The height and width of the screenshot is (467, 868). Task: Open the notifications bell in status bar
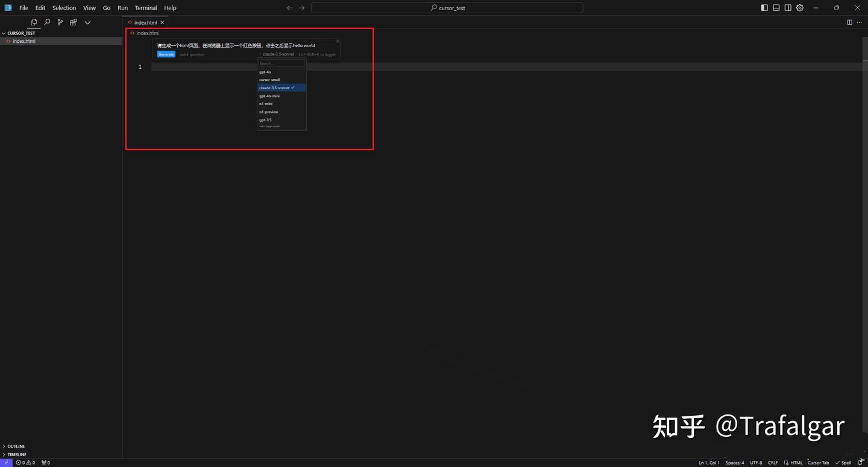coord(861,462)
